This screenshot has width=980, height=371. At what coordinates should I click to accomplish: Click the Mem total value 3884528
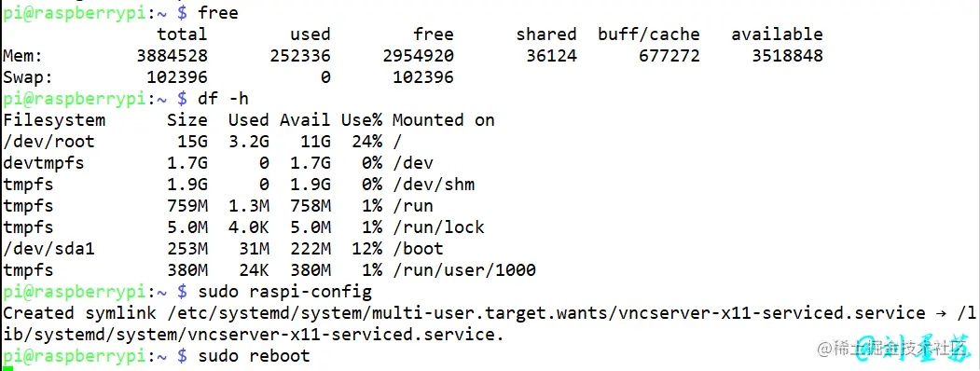point(172,56)
